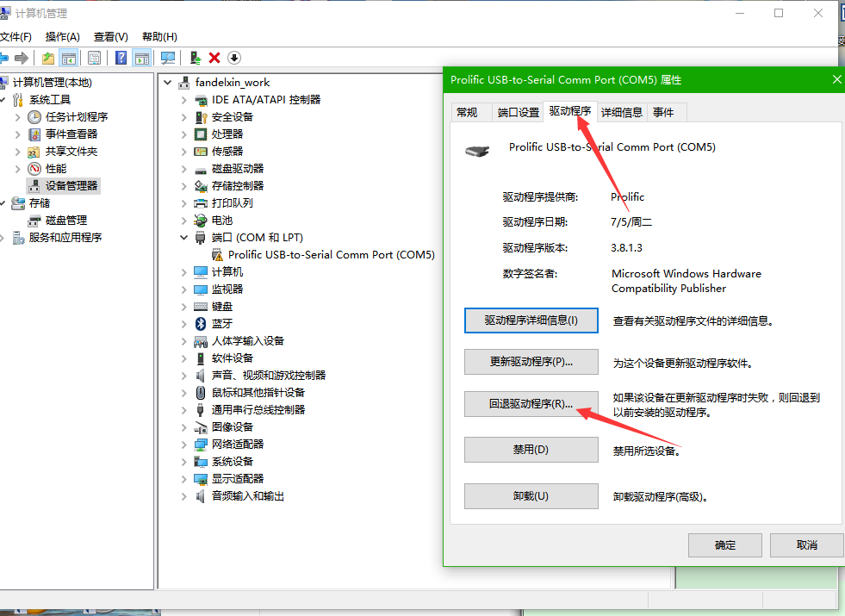Screen dimensions: 845x616
Task: Expand the IDE ATA/ATAPI 控制器 node
Action: pos(183,100)
